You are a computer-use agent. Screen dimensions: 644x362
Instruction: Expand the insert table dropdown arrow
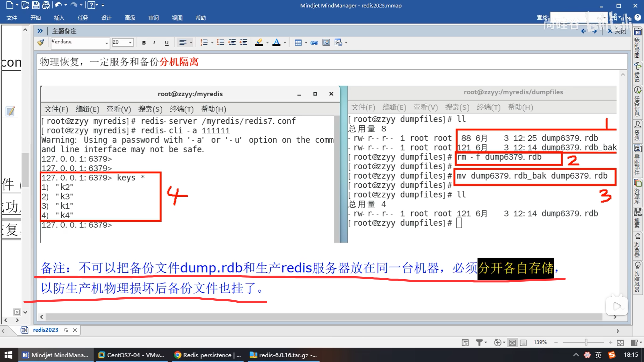coord(306,43)
